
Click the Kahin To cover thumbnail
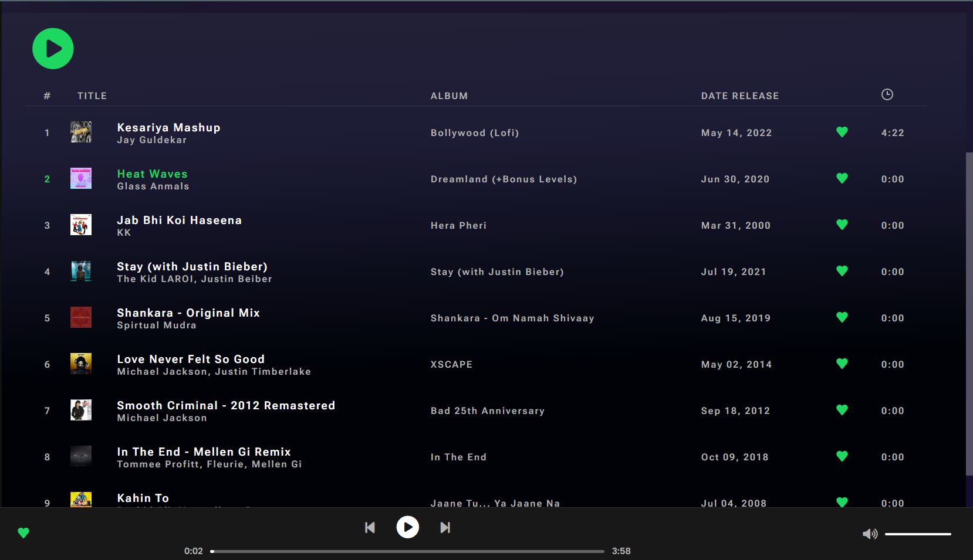81,500
